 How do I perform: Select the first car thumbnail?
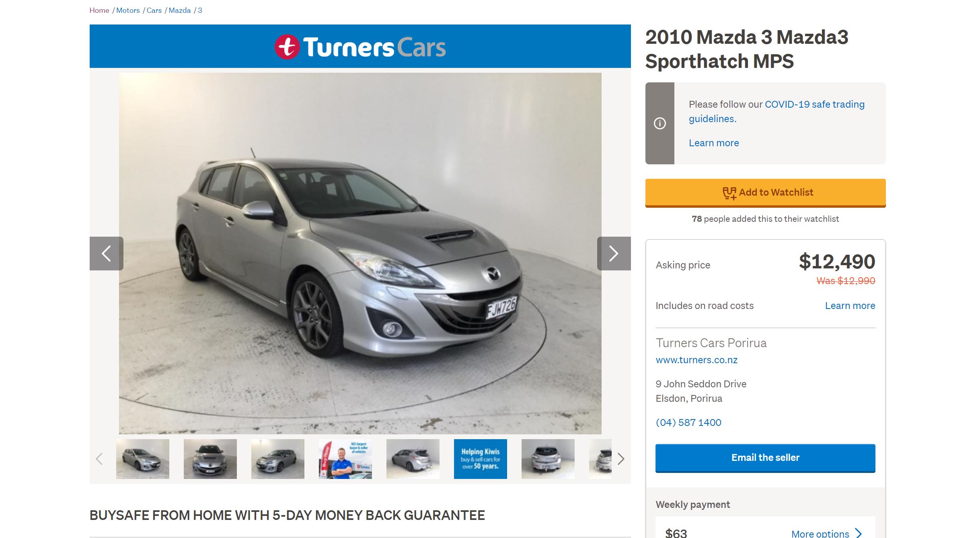143,459
